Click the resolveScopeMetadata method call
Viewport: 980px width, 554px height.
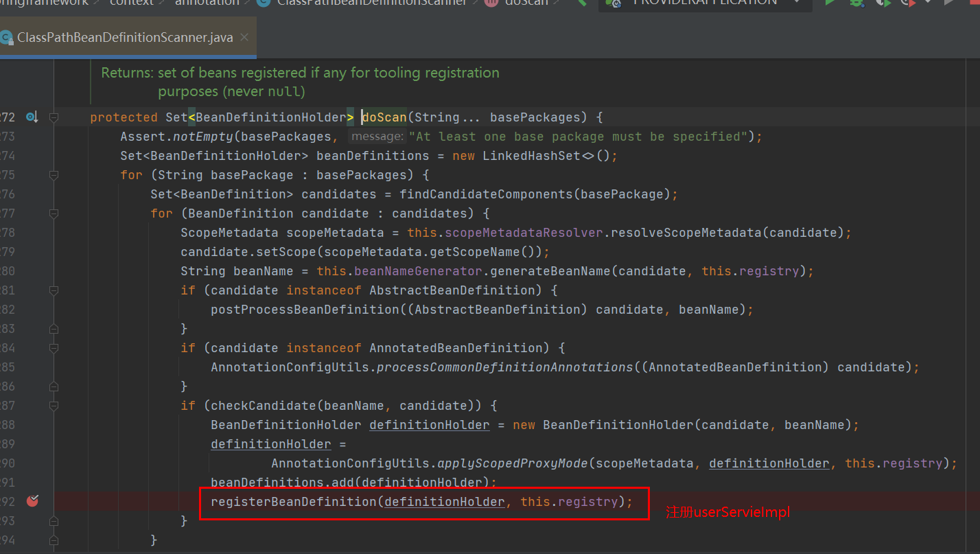[x=686, y=233]
